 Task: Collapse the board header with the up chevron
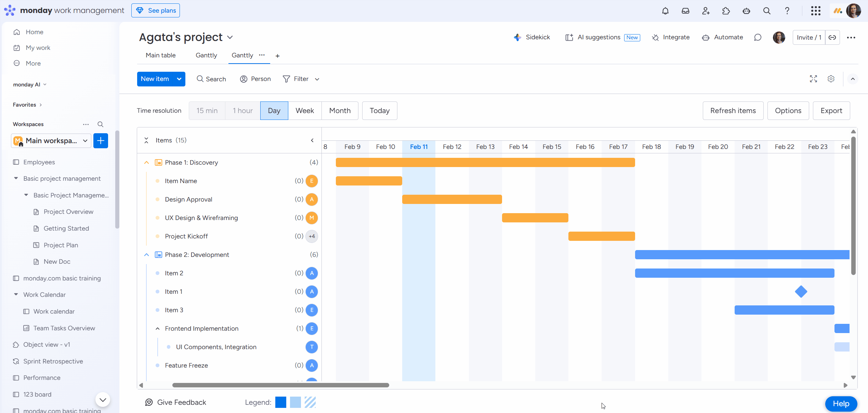click(853, 79)
